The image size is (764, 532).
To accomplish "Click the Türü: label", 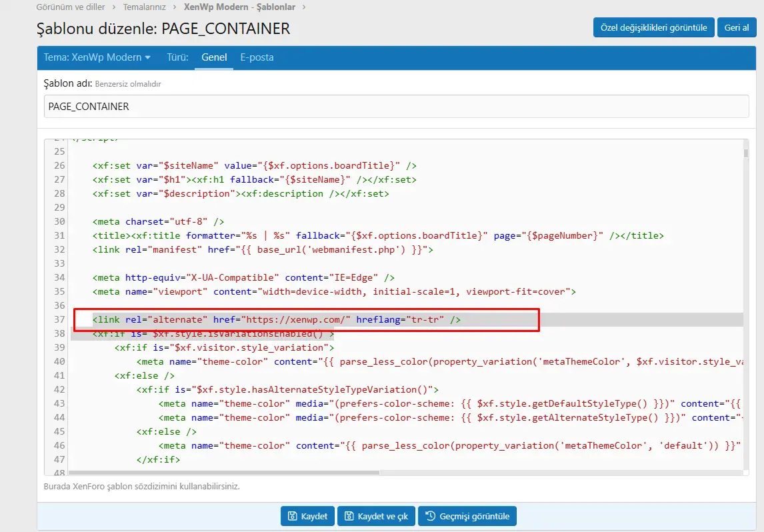I will pos(177,57).
